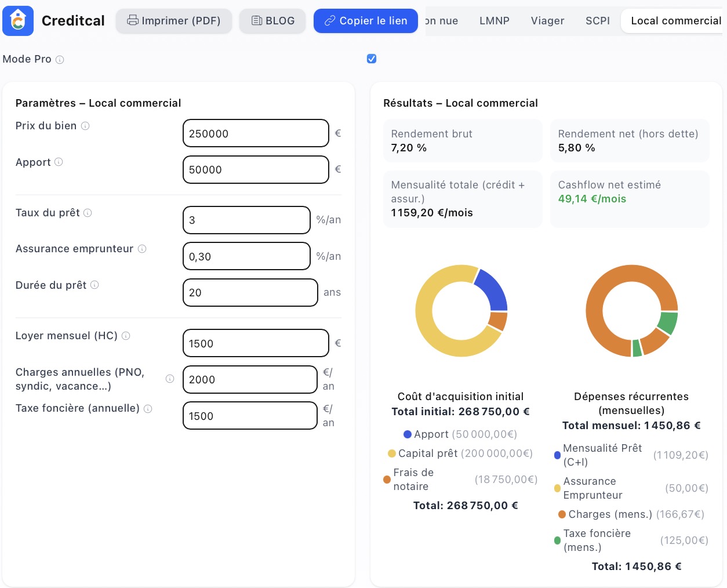This screenshot has width=727, height=588.
Task: Click the info icon beside Apport
Action: click(58, 163)
